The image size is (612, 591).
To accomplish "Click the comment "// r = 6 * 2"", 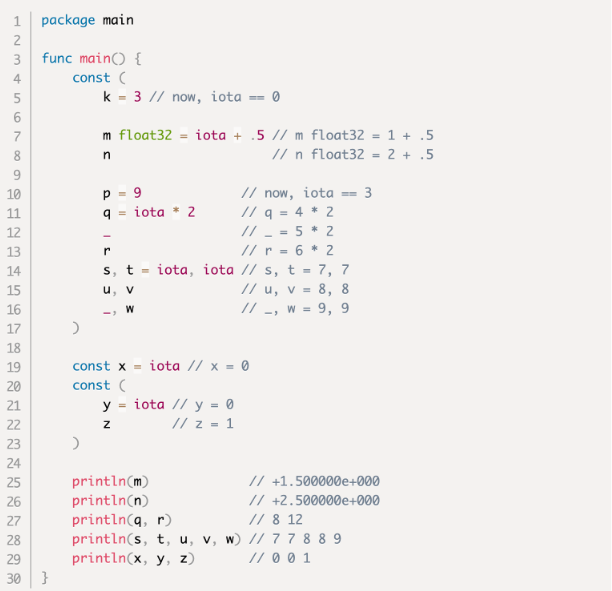I will click(x=288, y=250).
